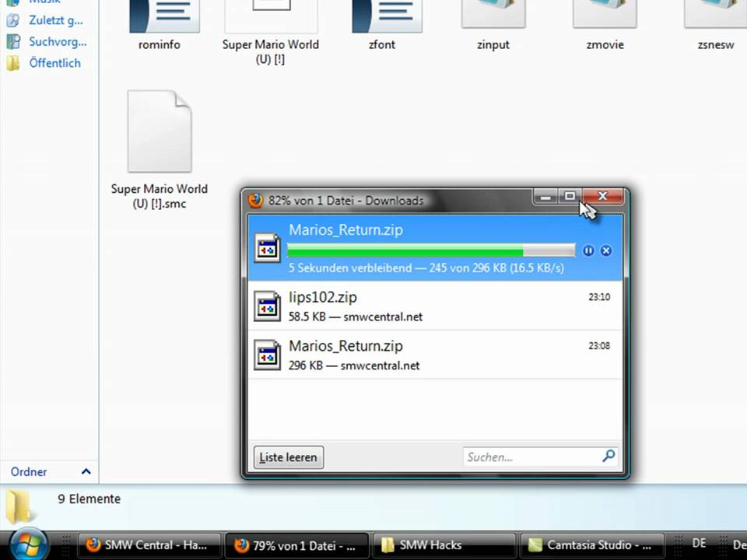Click the search magnifier in the Downloads window
The image size is (747, 560).
tap(608, 457)
